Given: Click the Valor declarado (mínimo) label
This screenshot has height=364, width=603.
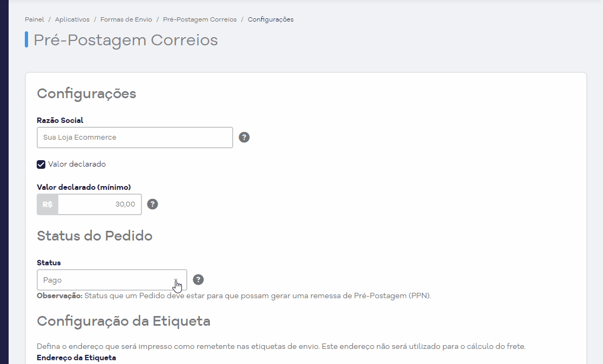Looking at the screenshot, I should click(84, 187).
